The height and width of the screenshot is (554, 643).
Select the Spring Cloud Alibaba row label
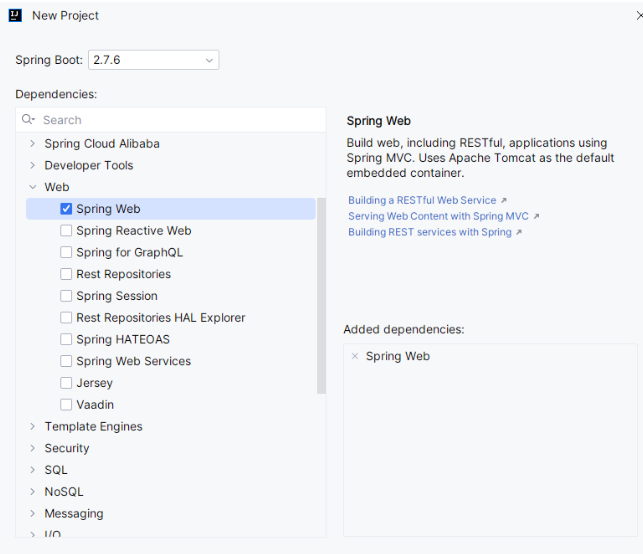102,144
